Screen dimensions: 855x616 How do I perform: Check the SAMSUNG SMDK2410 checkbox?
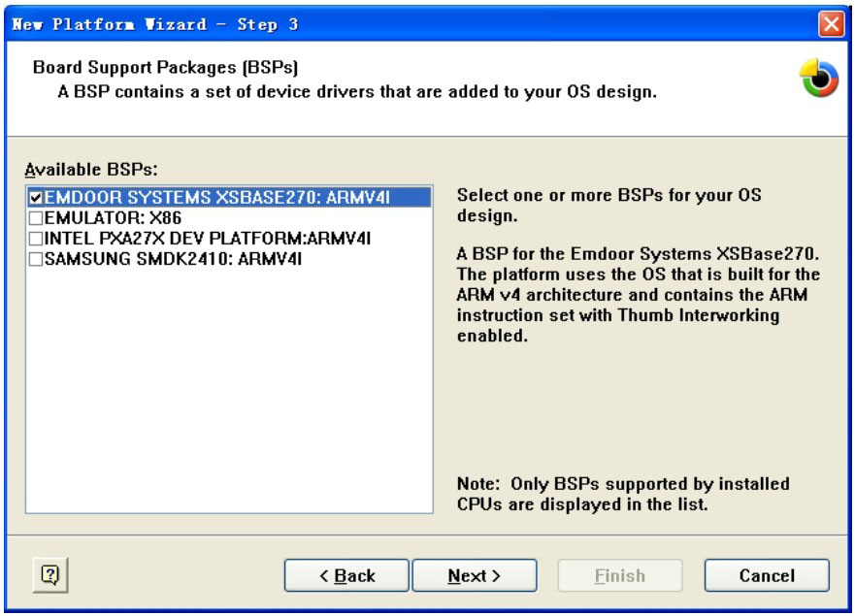(36, 259)
